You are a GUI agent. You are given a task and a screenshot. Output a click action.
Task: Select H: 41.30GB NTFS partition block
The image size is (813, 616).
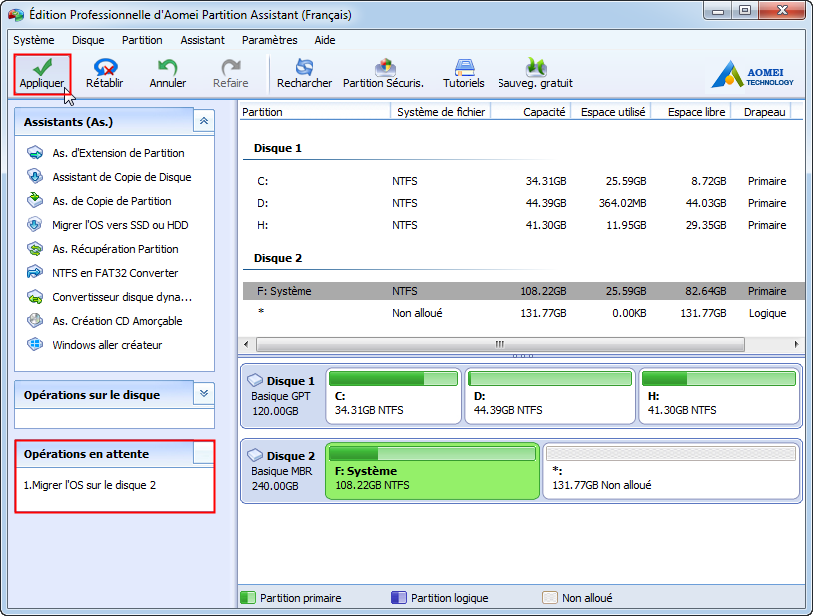click(719, 396)
